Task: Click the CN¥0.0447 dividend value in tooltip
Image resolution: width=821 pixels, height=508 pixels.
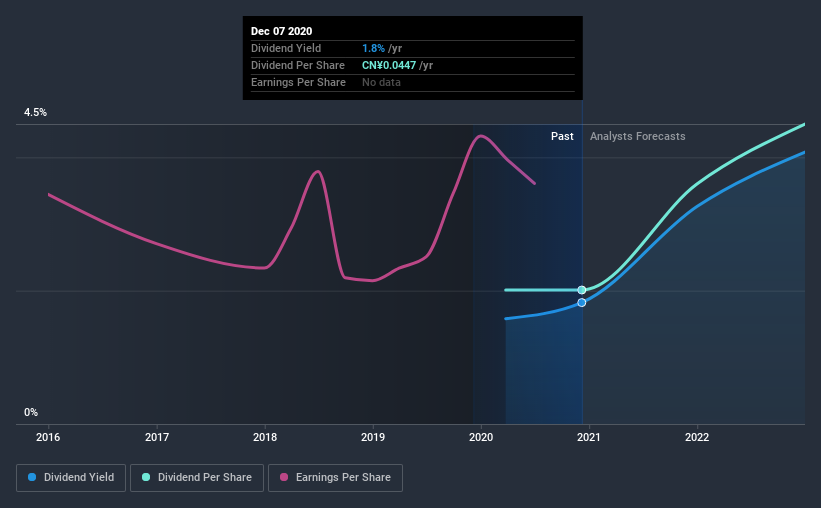Action: (389, 65)
